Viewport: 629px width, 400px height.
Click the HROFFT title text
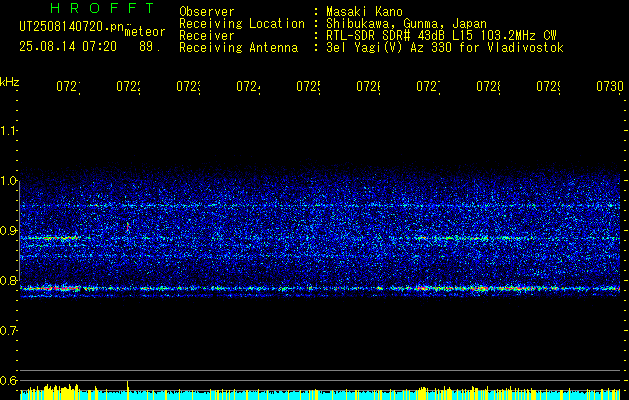[103, 8]
